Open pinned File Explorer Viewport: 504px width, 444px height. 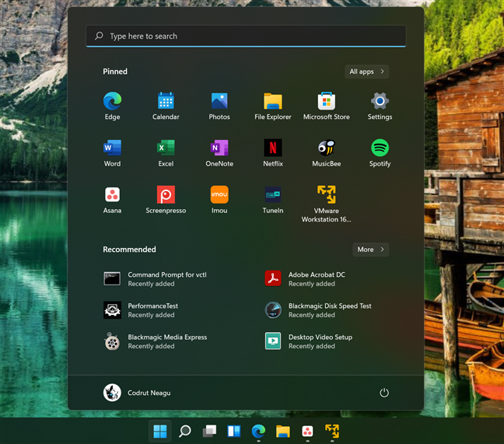coord(273,107)
